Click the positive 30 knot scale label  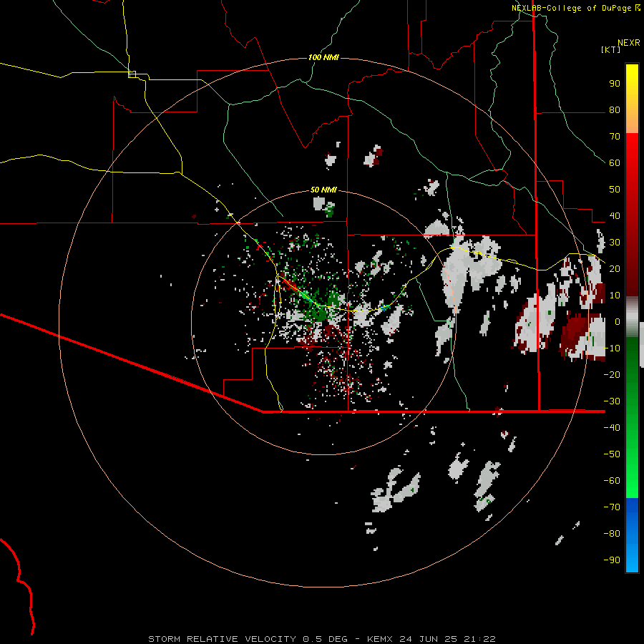pyautogui.click(x=615, y=243)
